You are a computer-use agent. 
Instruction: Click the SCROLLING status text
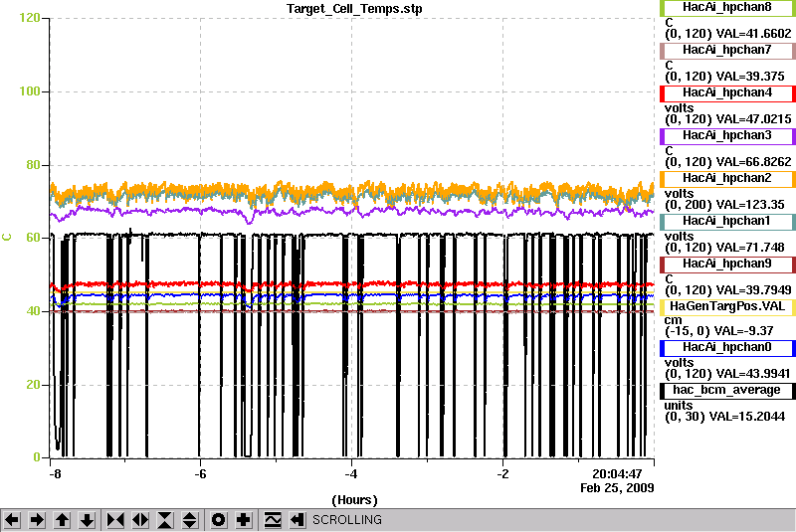point(347,520)
